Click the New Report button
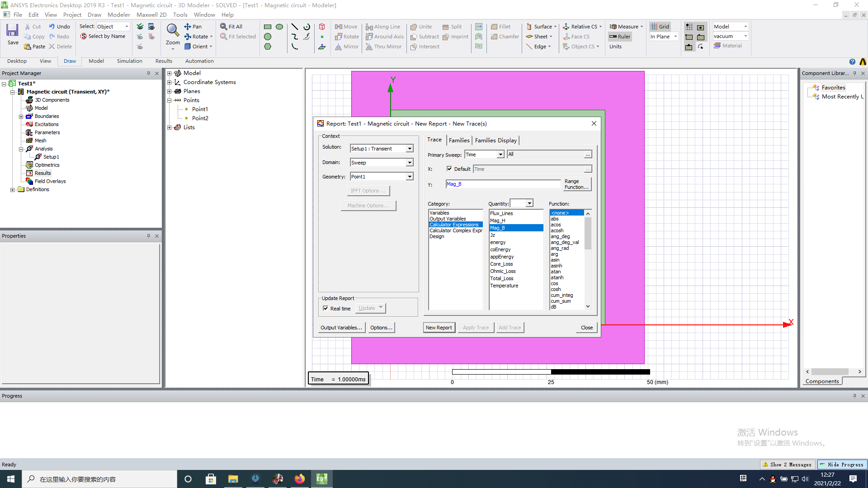Image resolution: width=868 pixels, height=488 pixels. (x=439, y=327)
